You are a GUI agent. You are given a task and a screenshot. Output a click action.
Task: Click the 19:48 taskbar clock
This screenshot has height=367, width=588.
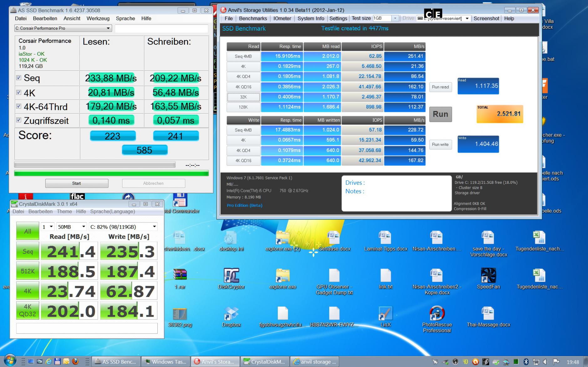click(573, 362)
